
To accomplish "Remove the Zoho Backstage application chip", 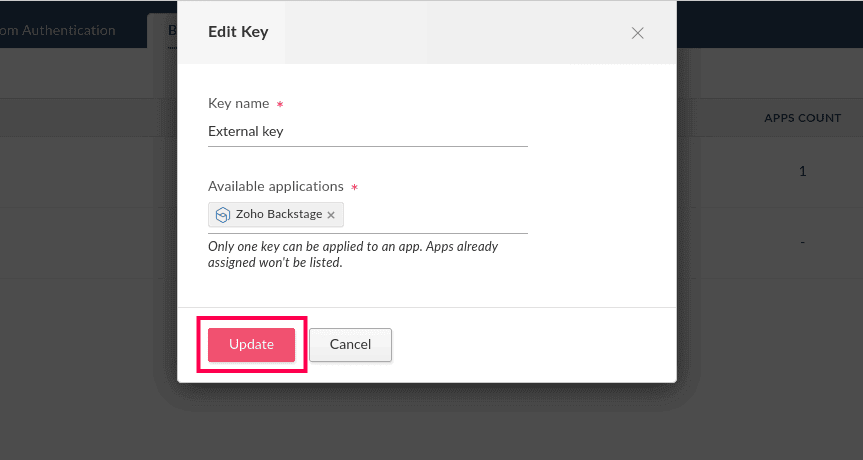I will (x=331, y=215).
